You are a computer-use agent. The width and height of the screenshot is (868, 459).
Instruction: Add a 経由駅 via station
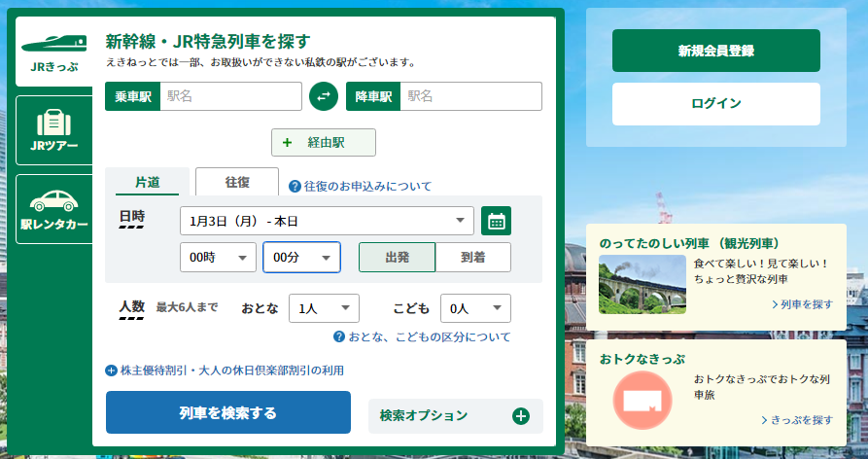point(324,142)
